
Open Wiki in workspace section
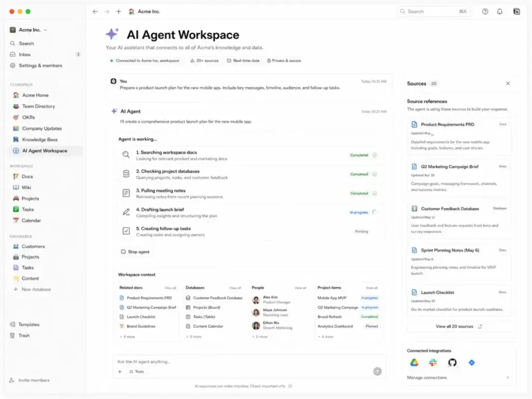22,187
